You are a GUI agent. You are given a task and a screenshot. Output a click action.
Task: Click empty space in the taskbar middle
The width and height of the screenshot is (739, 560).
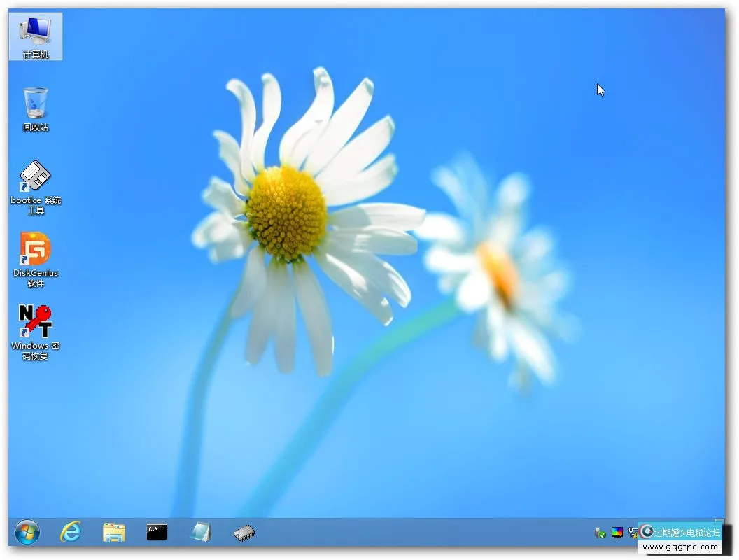pos(420,533)
